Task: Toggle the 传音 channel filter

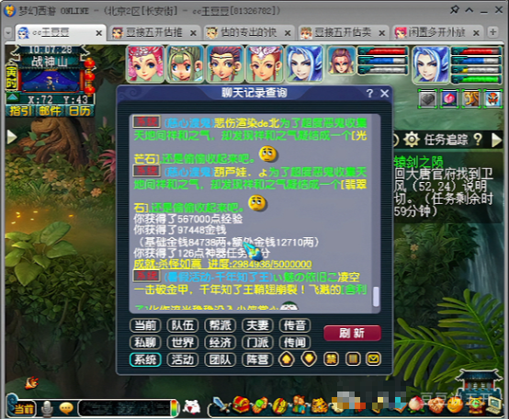Action: click(x=294, y=325)
